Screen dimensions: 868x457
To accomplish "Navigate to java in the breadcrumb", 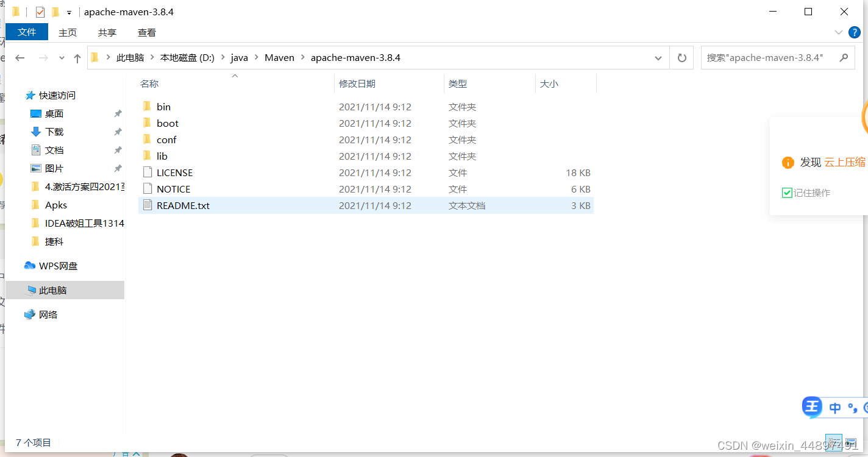I will pos(239,58).
